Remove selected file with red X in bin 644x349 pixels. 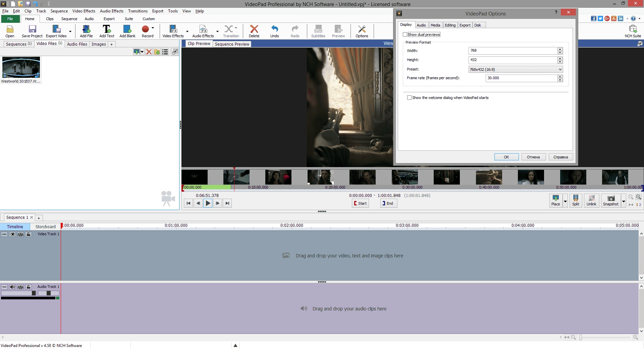149,52
